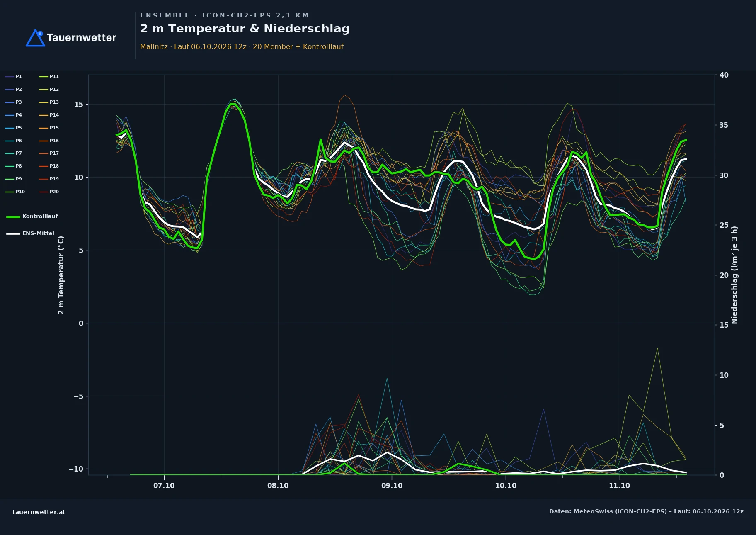This screenshot has width=756, height=535.
Task: Select P10 in the legend
Action: [15, 192]
